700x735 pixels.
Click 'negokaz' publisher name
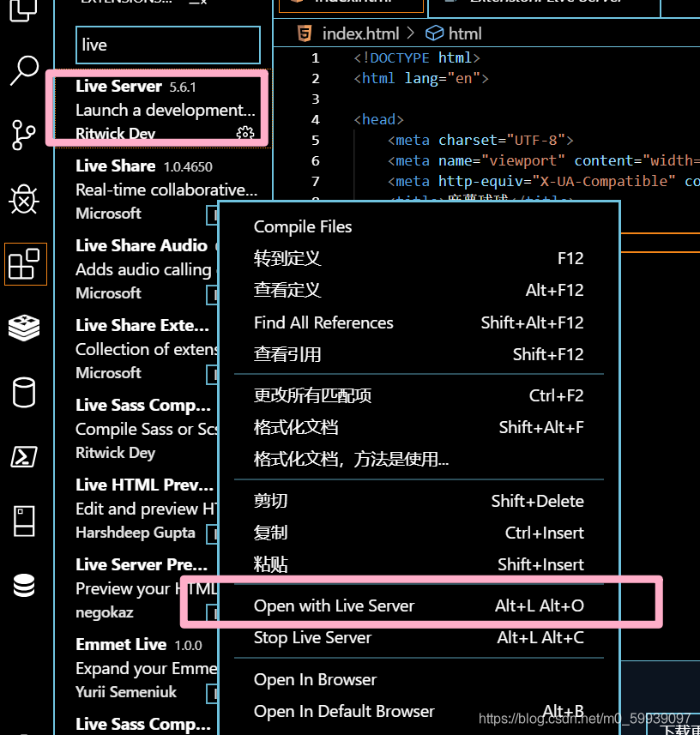coord(105,612)
